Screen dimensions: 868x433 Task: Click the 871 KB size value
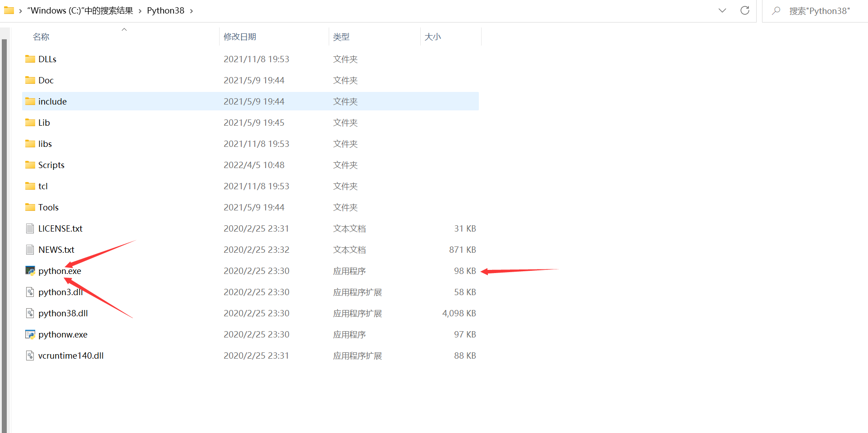pyautogui.click(x=463, y=250)
